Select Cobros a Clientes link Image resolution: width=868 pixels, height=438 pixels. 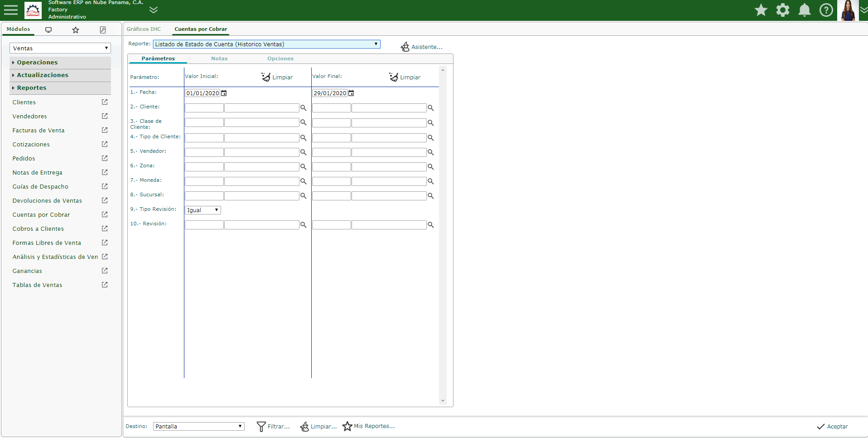[x=38, y=229]
